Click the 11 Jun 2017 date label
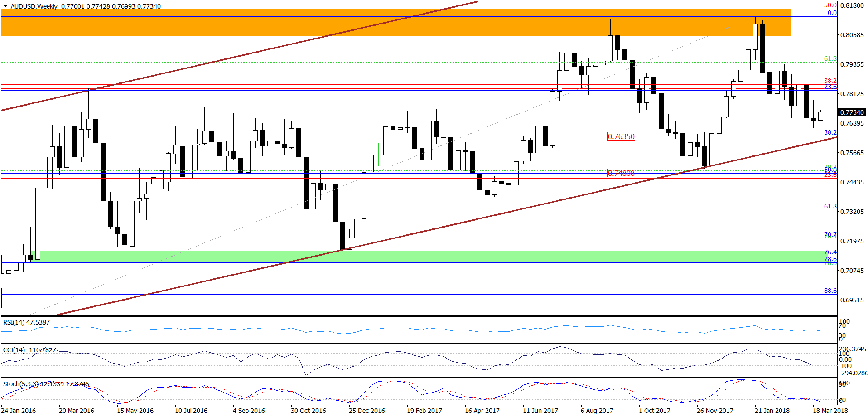The height and width of the screenshot is (417, 868). click(x=540, y=411)
